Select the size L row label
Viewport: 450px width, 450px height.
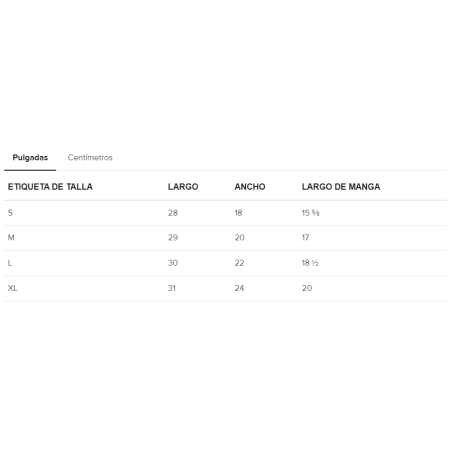pos(10,263)
